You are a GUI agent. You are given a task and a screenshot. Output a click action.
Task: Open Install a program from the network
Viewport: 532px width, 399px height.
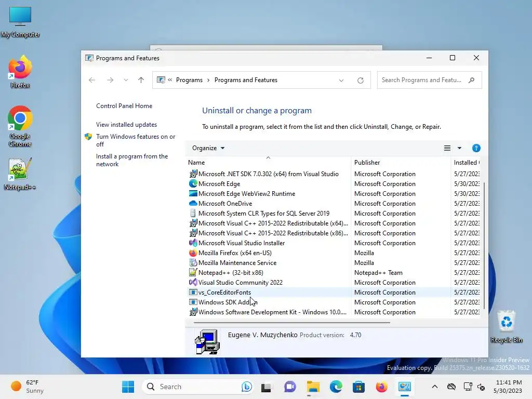(x=132, y=160)
